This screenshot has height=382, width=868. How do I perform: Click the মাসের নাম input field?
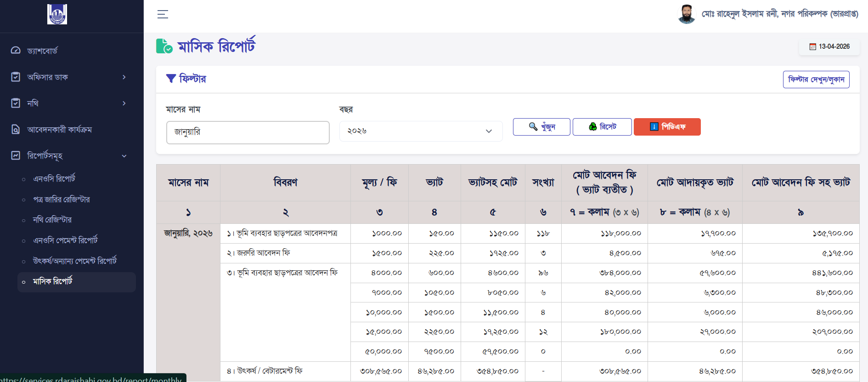coord(248,132)
